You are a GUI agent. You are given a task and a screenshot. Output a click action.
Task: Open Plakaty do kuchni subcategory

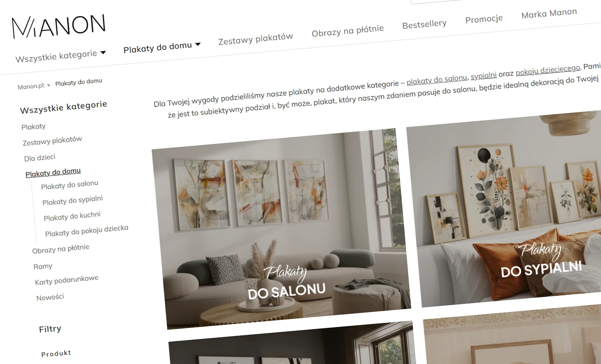[72, 216]
